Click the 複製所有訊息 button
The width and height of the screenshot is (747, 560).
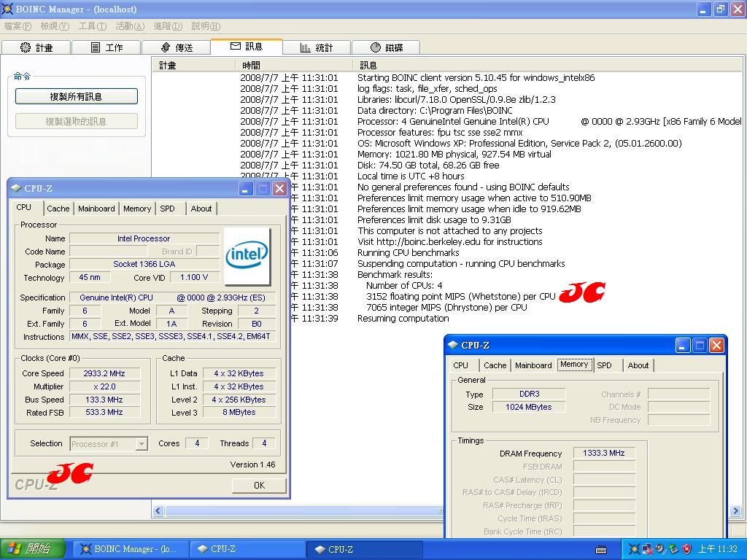point(76,97)
